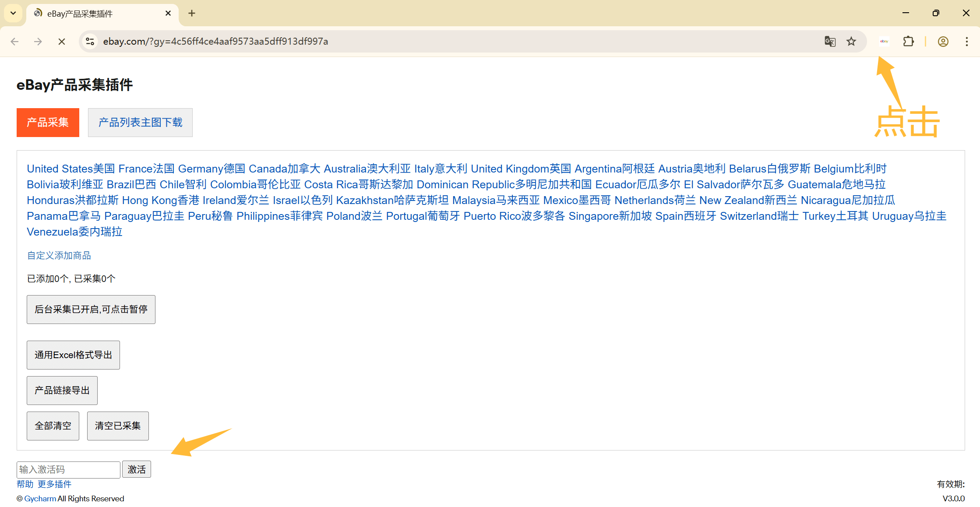Image resolution: width=980 pixels, height=507 pixels.
Task: Select Belgium比利时 site link
Action: coord(850,169)
